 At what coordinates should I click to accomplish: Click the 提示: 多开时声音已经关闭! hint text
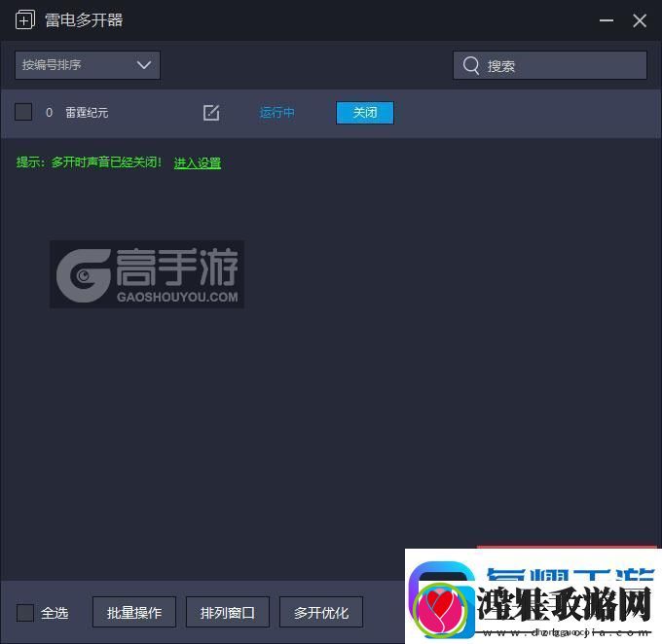pyautogui.click(x=89, y=162)
